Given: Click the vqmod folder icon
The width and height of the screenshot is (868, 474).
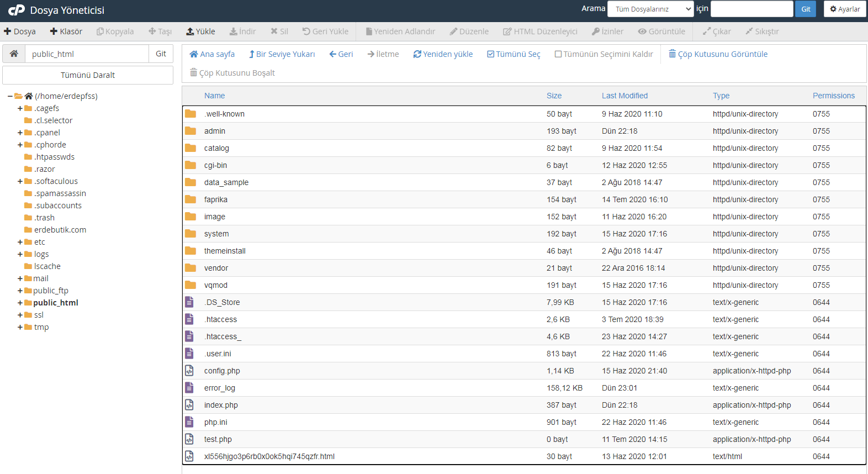Looking at the screenshot, I should (190, 285).
